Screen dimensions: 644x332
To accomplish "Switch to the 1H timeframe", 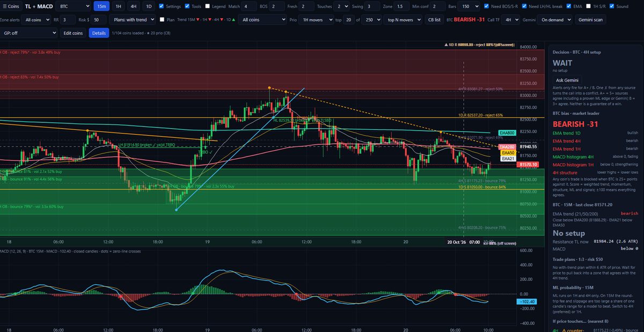I will point(118,6).
